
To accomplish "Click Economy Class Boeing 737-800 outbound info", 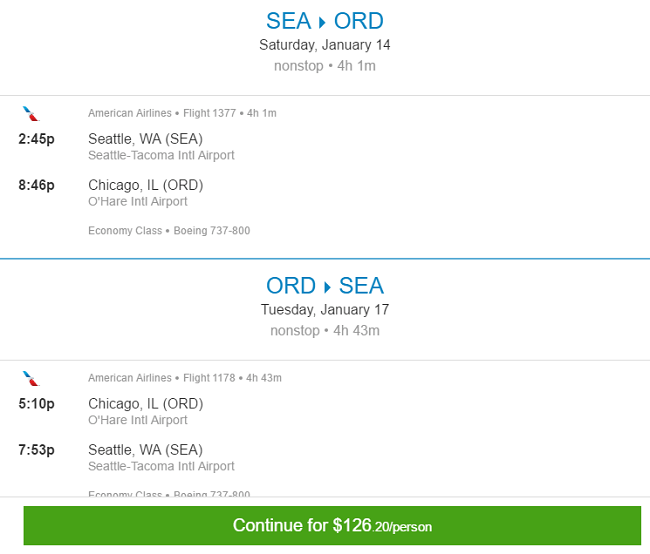I will tap(169, 231).
